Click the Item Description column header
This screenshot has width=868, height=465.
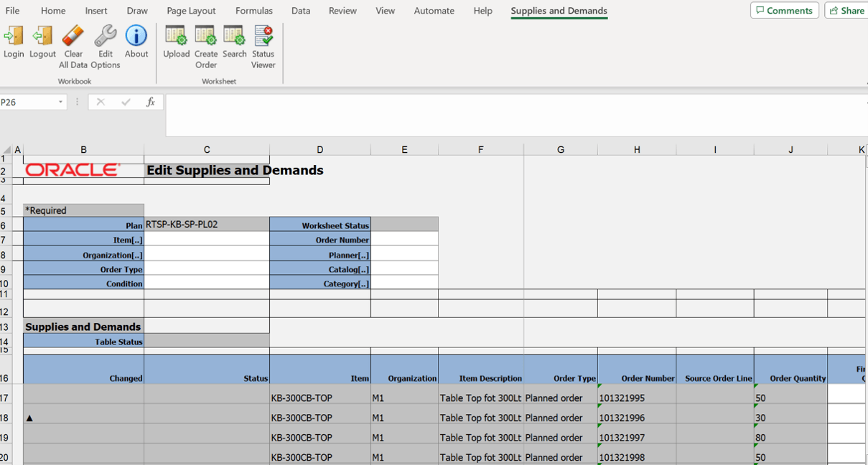481,370
